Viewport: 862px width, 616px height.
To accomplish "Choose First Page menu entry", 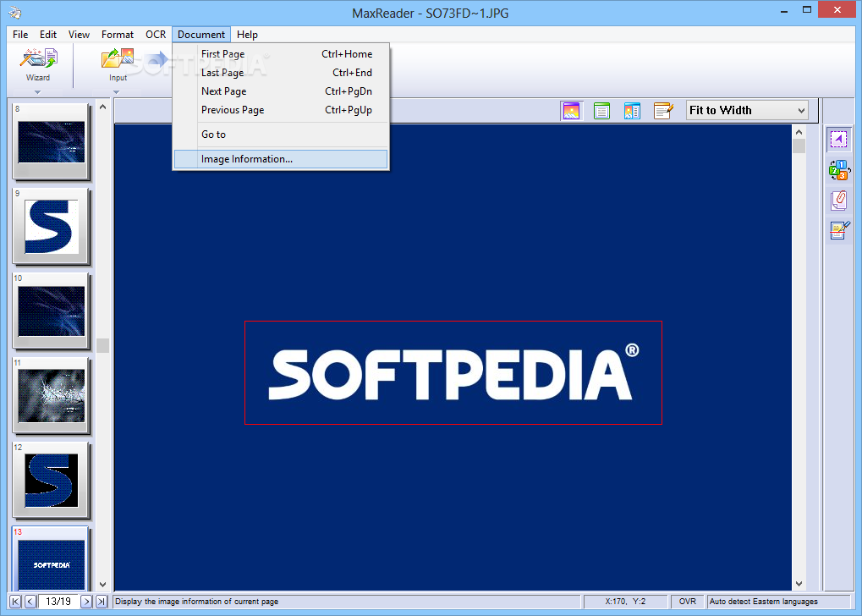I will coord(281,54).
